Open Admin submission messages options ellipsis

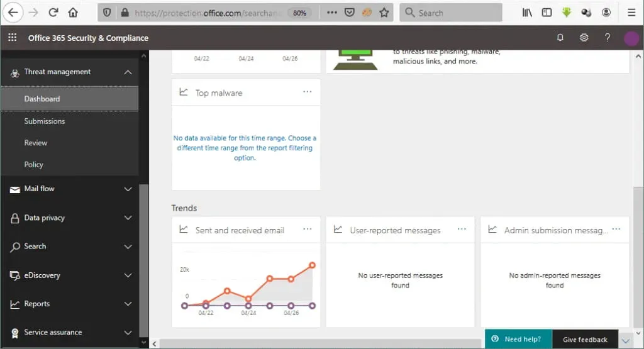[616, 229]
